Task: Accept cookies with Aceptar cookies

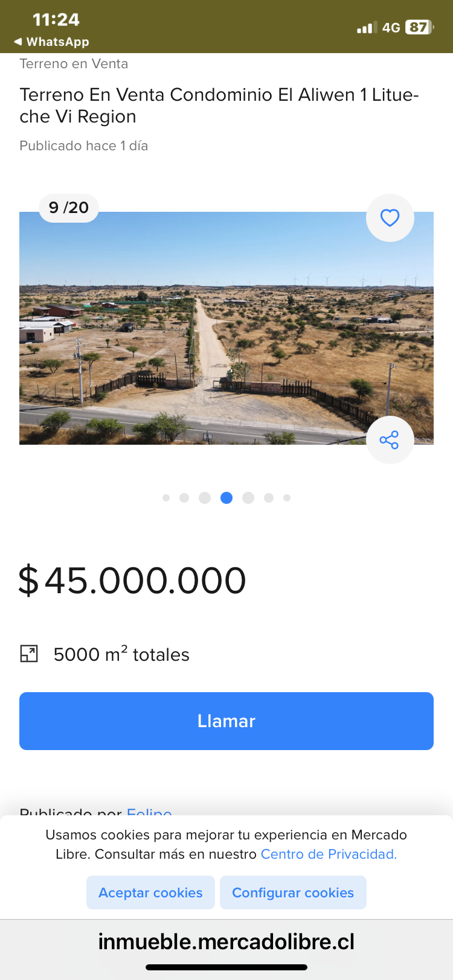Action: pyautogui.click(x=150, y=892)
